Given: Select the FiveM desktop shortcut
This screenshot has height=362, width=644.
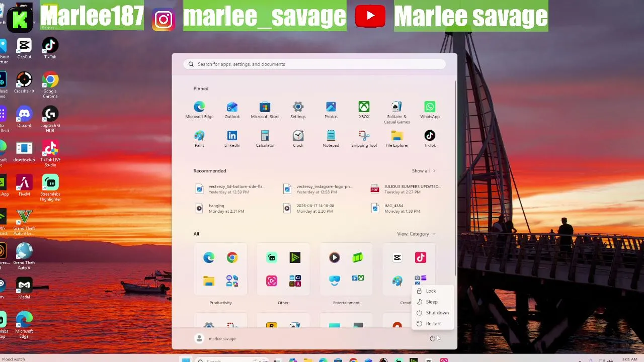Looking at the screenshot, I should (24, 186).
